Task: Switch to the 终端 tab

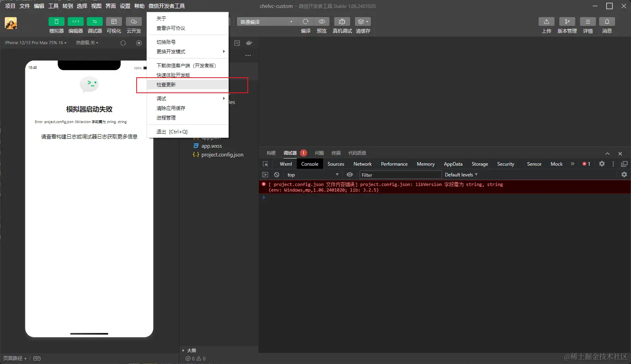Action: pos(336,153)
